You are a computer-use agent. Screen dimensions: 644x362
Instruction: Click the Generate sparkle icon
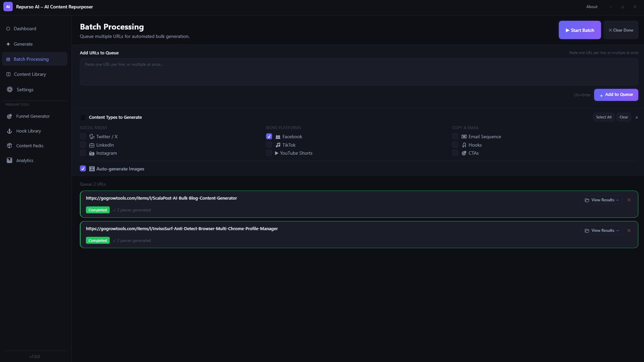pos(8,44)
